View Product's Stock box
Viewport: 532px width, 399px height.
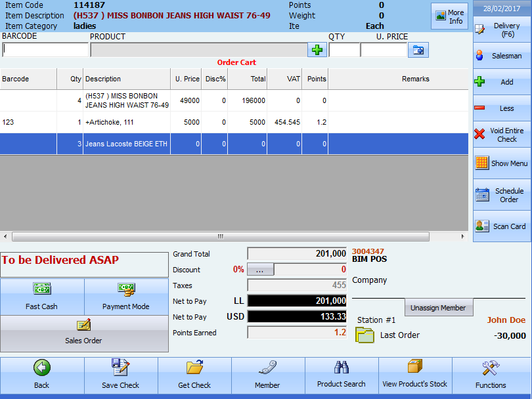[415, 375]
